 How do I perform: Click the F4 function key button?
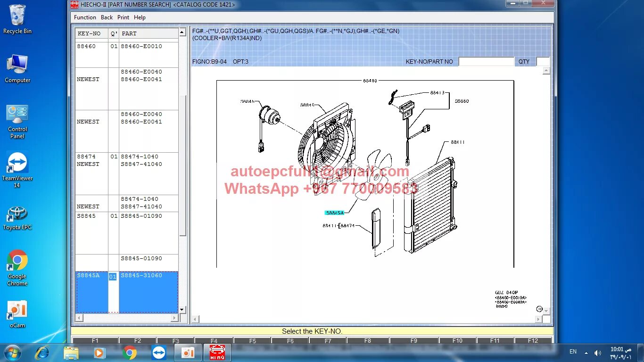click(214, 340)
